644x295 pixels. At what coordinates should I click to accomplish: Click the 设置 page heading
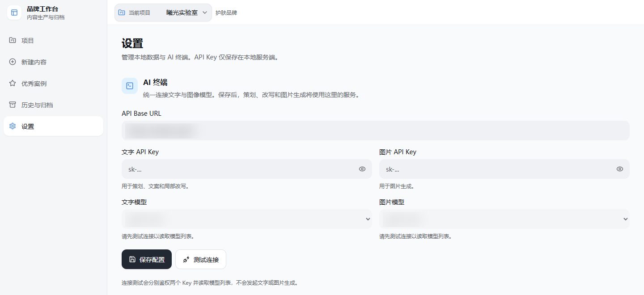pos(132,43)
